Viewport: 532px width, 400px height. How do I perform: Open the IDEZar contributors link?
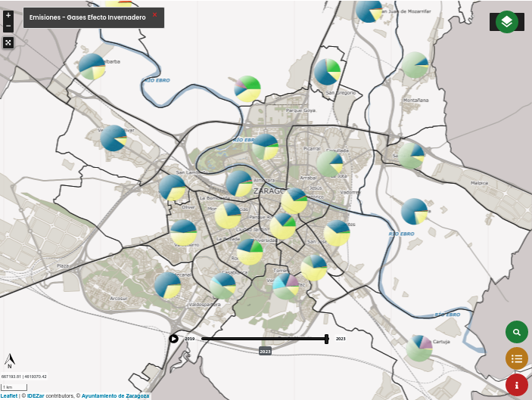36,395
